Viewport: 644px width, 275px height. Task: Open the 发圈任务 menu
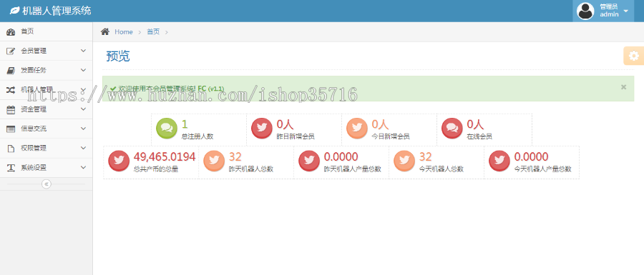[46, 70]
